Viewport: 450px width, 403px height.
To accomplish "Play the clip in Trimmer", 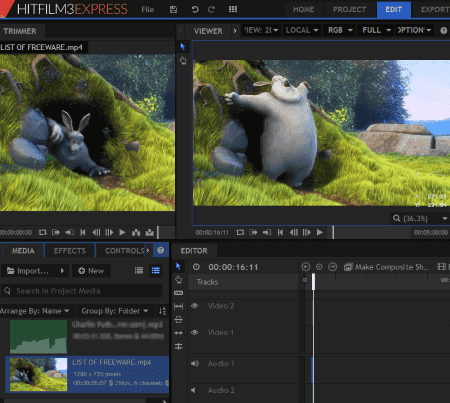I will coord(122,232).
